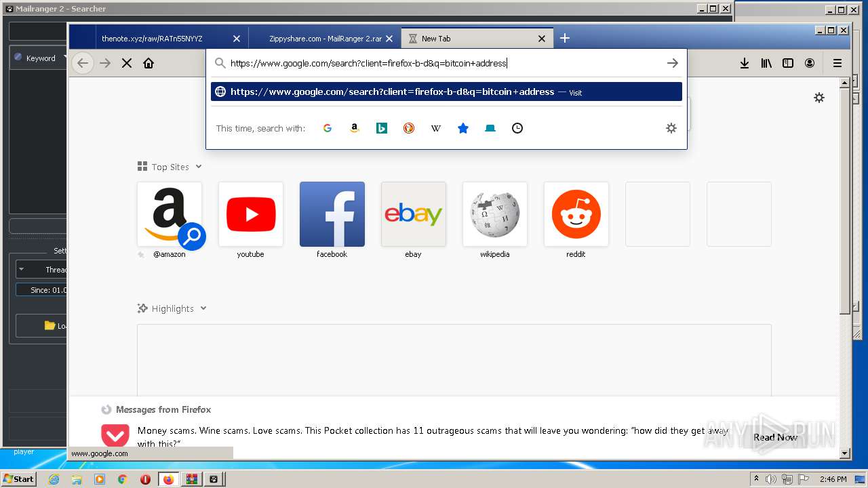
Task: Open the Firefox account icon
Action: click(x=810, y=63)
